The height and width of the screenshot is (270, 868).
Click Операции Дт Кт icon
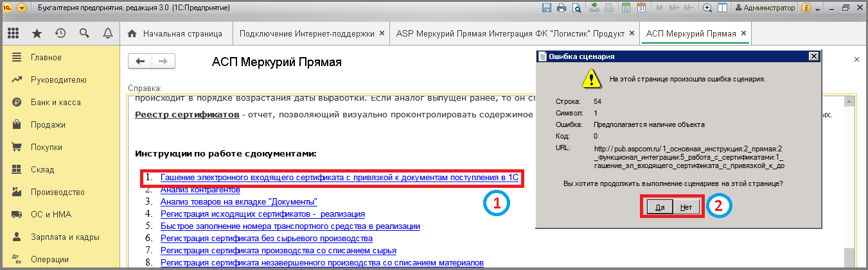(17, 259)
